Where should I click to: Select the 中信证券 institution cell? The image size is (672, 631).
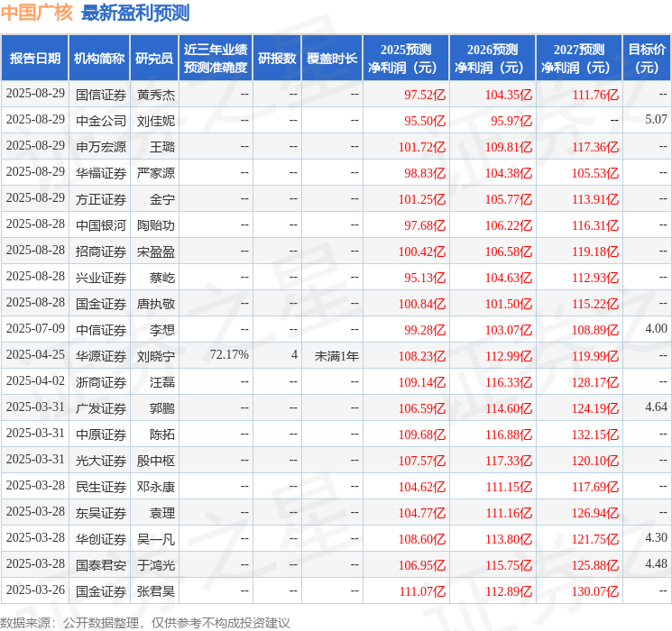[x=101, y=329]
